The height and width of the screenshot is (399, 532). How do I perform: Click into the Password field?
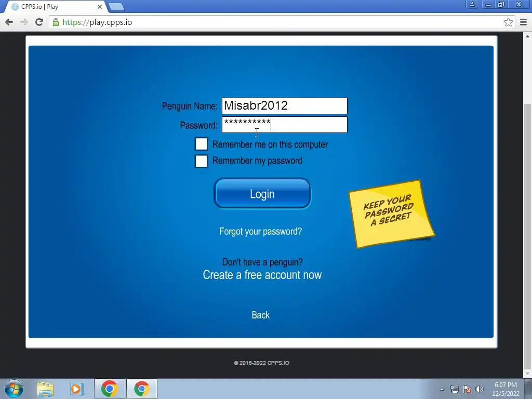click(x=284, y=125)
